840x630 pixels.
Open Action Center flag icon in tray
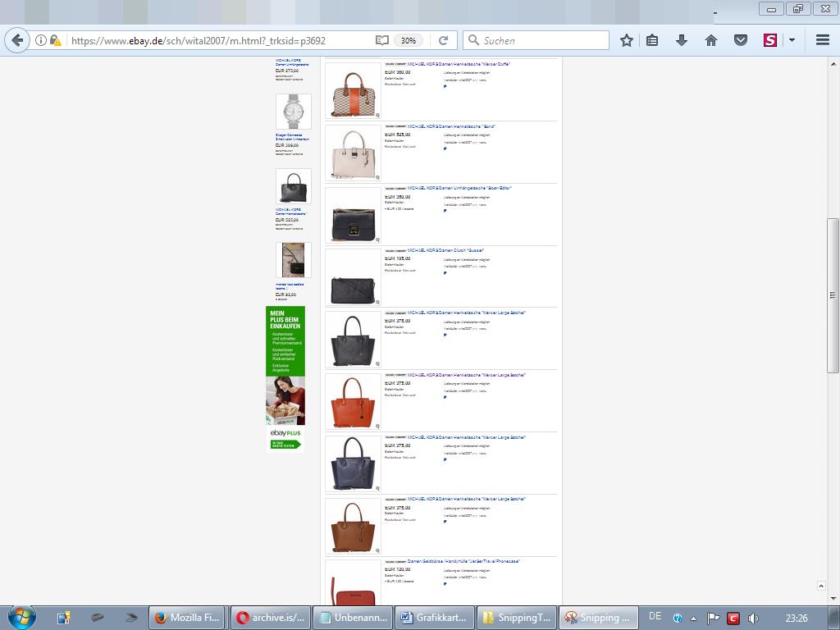point(713,618)
